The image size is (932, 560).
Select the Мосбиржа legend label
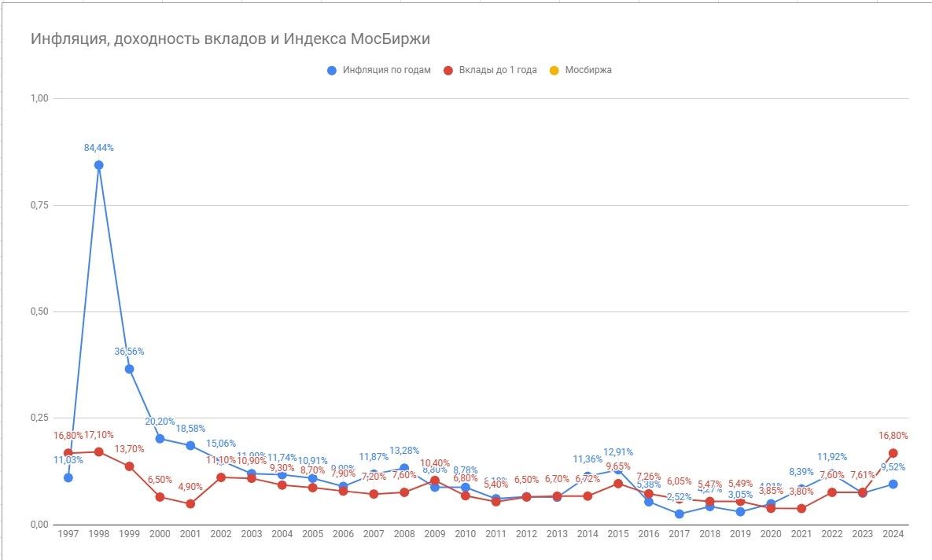point(588,70)
